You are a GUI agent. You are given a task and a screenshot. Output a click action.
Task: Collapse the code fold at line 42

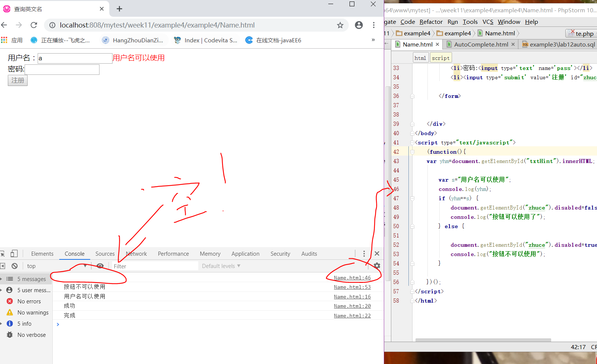click(x=412, y=152)
